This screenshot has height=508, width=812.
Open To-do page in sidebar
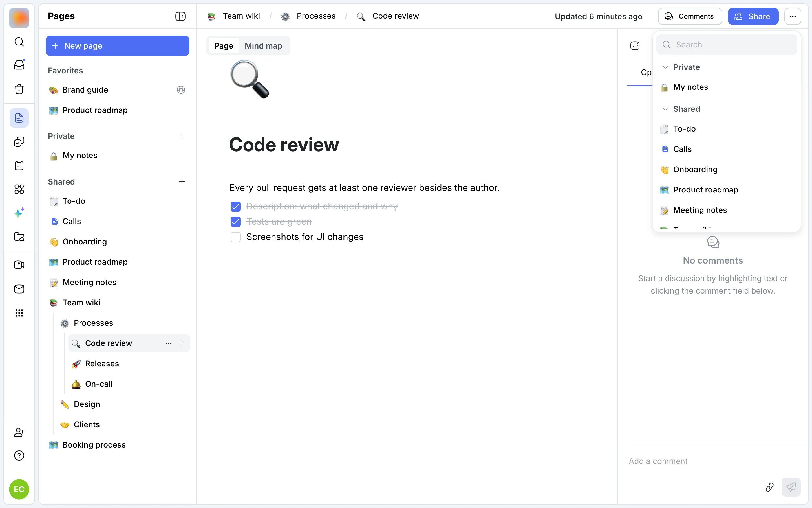click(118, 201)
